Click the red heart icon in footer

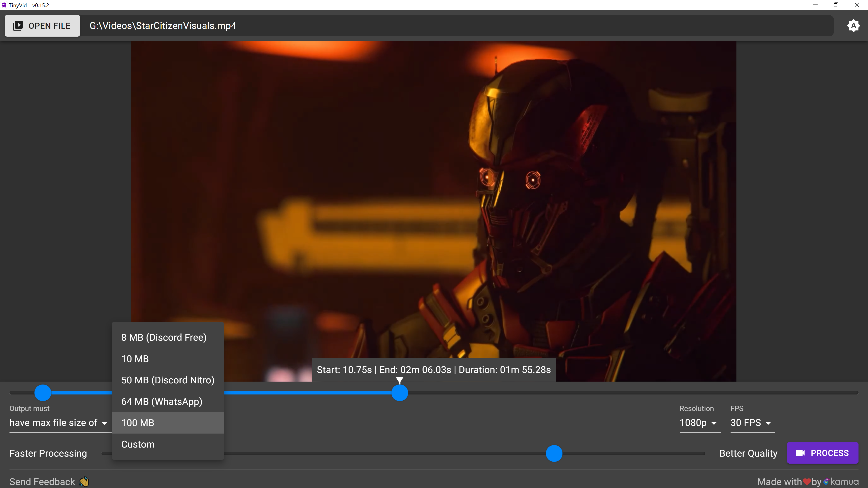(807, 482)
